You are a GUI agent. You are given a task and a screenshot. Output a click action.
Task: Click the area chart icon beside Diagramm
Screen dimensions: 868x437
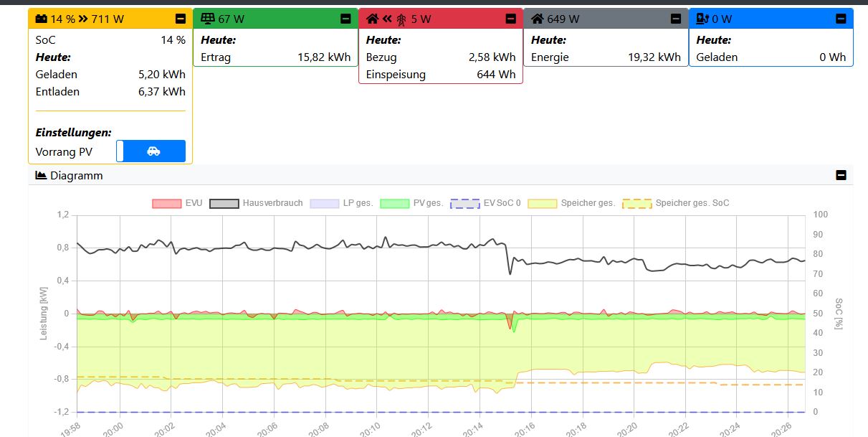coord(42,175)
